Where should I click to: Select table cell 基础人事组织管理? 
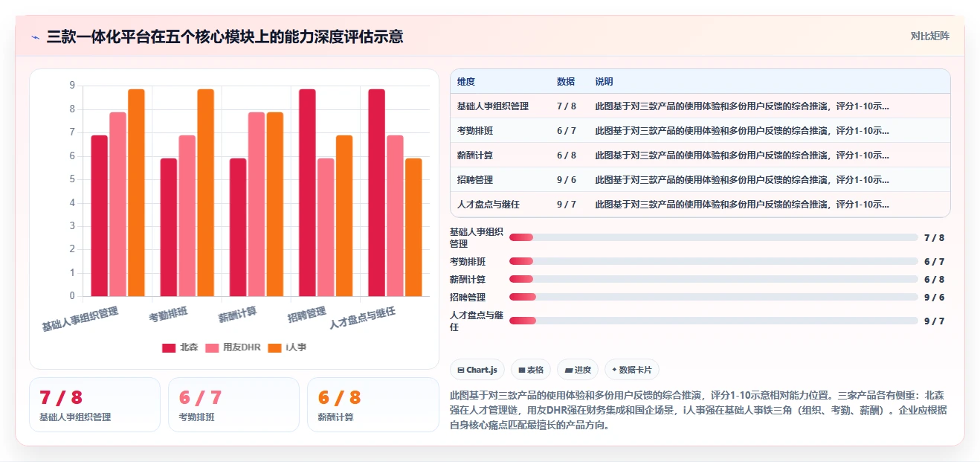tap(493, 106)
